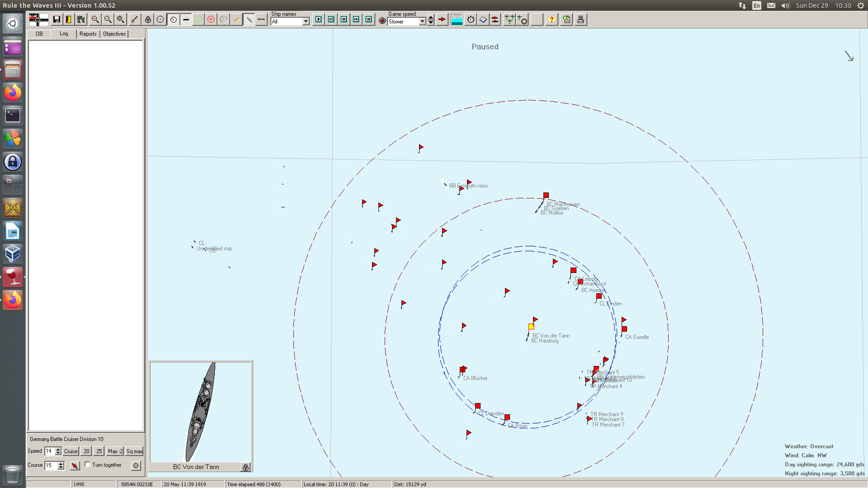Image resolution: width=868 pixels, height=488 pixels.
Task: Click the red arrow icon
Action: 442,19
